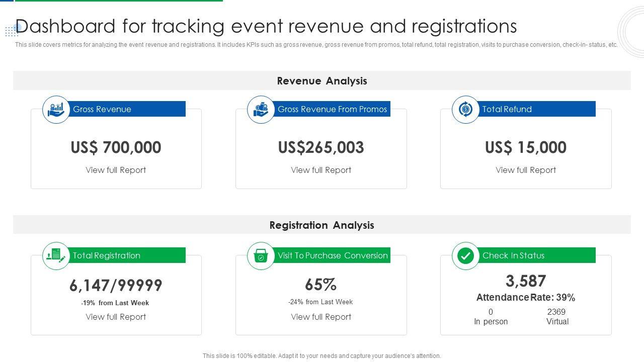Click the Total Registration icon
The image size is (644, 362).
point(56,255)
